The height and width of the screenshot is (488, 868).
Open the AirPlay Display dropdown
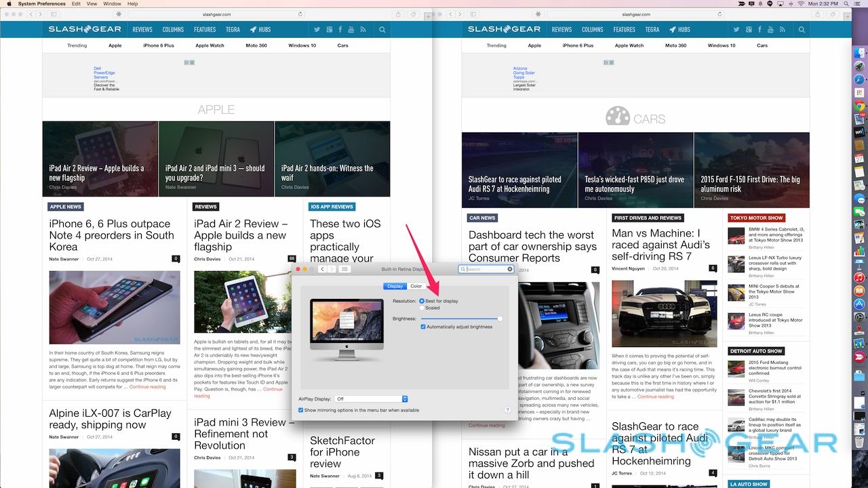pos(372,399)
